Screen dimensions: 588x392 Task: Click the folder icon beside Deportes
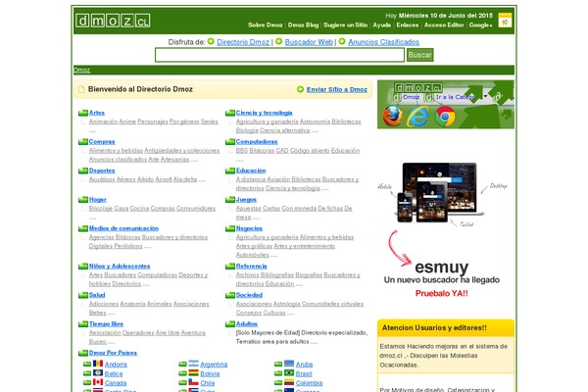[83, 171]
